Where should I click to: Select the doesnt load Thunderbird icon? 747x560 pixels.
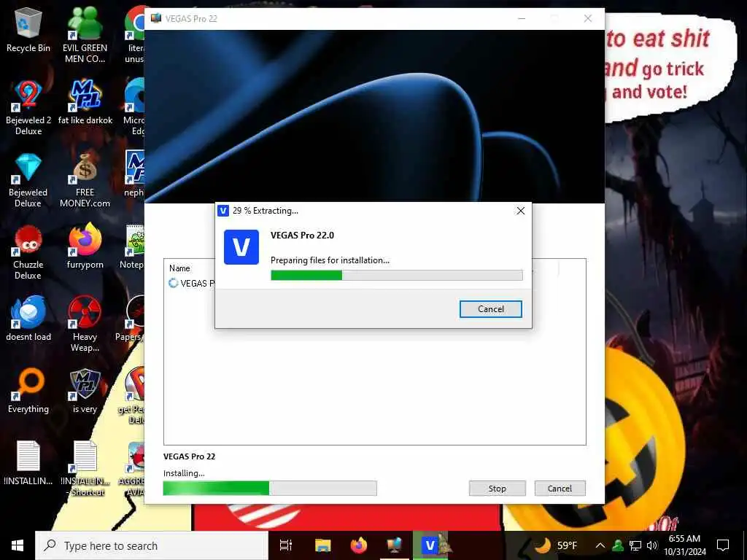28,319
